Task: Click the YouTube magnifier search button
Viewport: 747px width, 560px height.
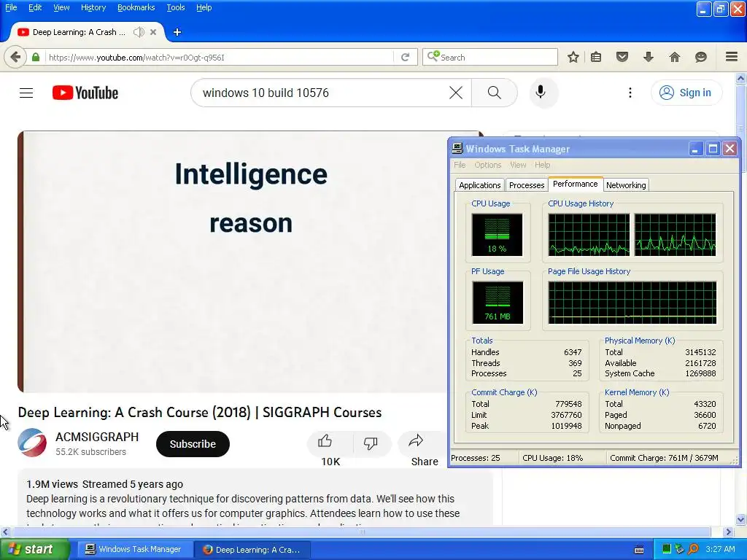Action: click(x=495, y=93)
